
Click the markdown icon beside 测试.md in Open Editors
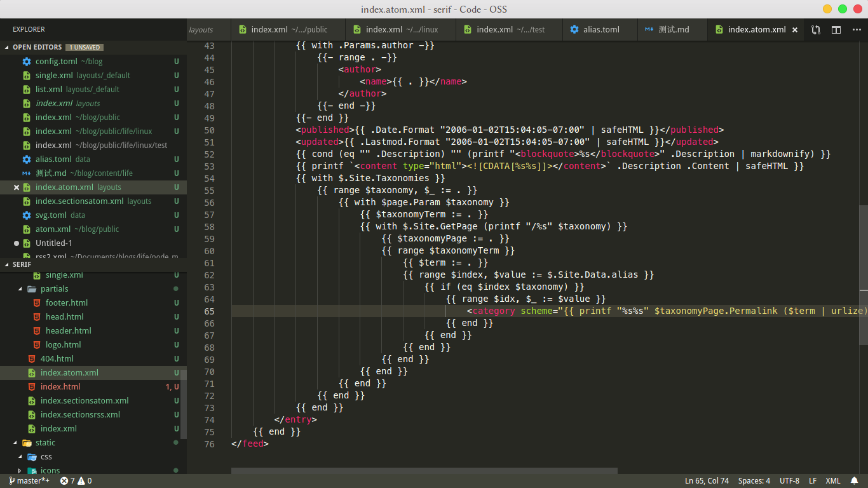click(26, 173)
